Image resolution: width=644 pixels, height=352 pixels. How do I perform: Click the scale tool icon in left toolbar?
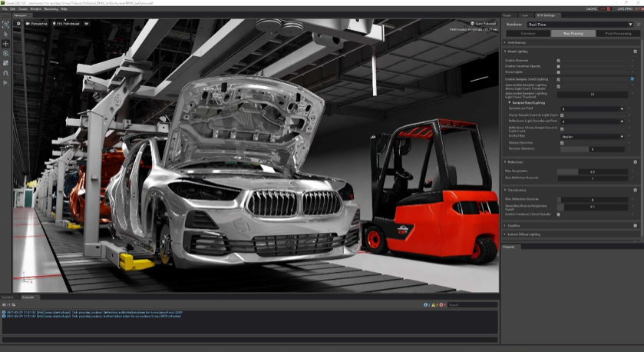point(5,63)
